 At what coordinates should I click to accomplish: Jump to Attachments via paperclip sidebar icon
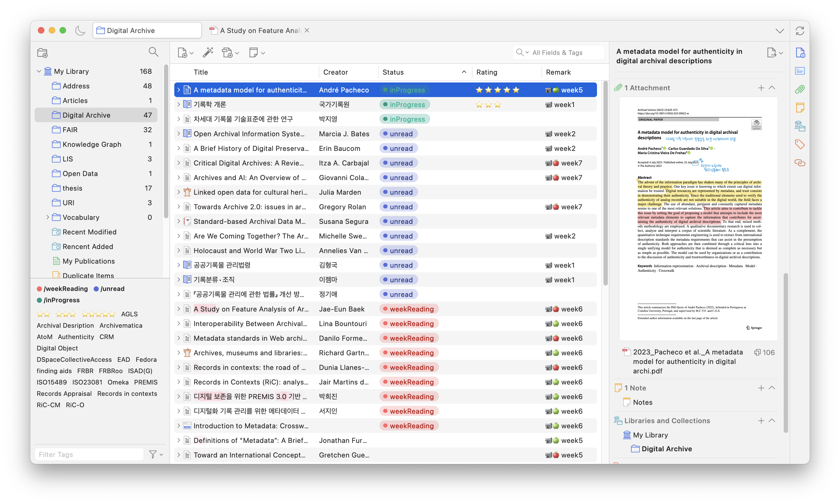point(800,89)
